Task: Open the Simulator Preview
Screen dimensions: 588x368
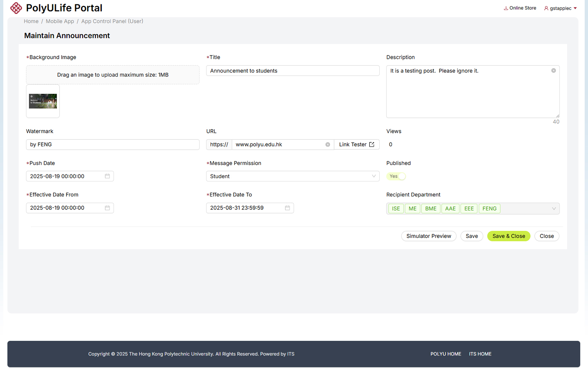Action: pyautogui.click(x=429, y=236)
